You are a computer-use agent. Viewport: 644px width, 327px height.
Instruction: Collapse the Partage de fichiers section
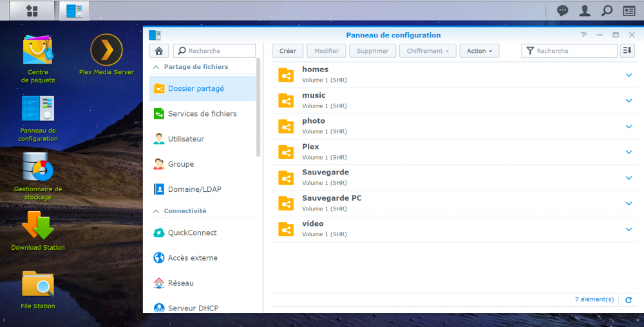(x=155, y=67)
